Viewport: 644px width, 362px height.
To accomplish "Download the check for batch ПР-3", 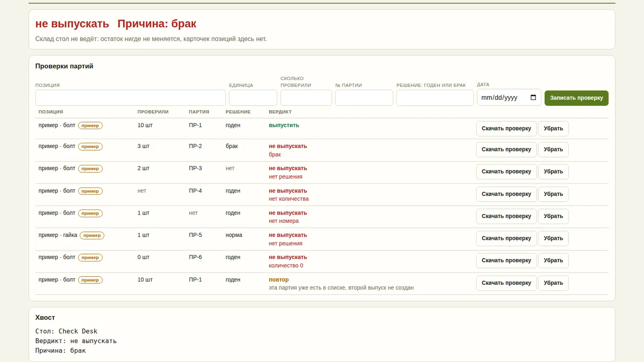I will pos(506,172).
